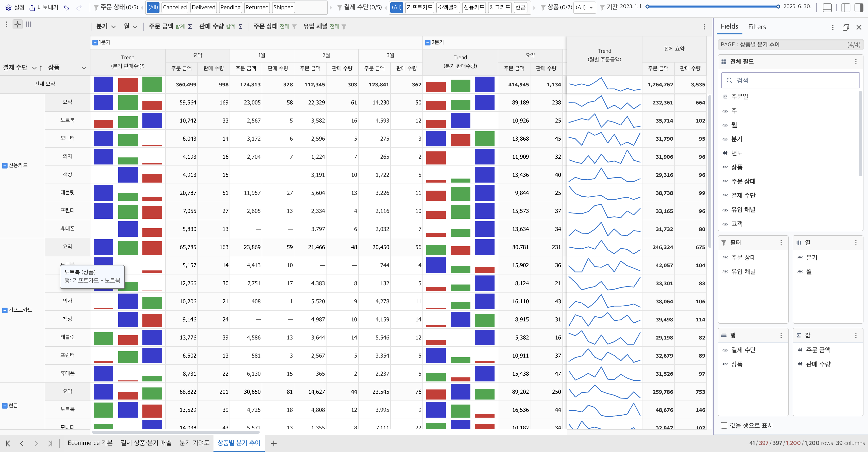The image size is (868, 452).
Task: Collapse the 기프트카드 row group
Action: click(5, 310)
